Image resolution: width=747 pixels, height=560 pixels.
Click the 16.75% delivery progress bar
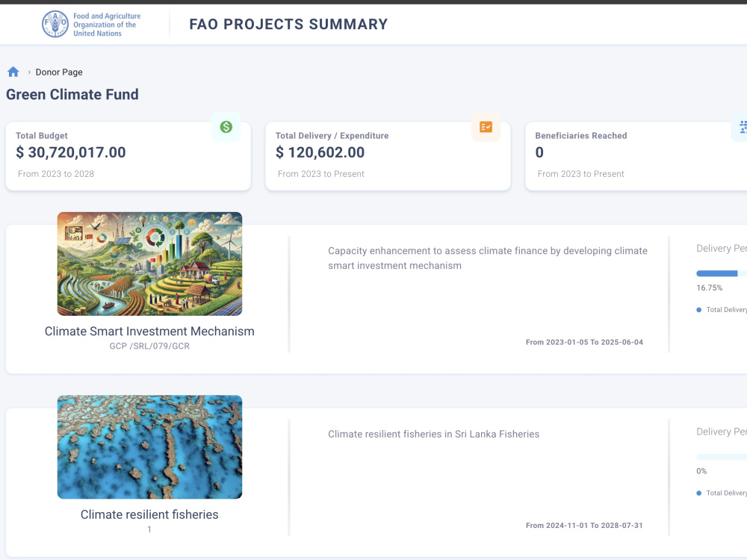click(x=722, y=273)
